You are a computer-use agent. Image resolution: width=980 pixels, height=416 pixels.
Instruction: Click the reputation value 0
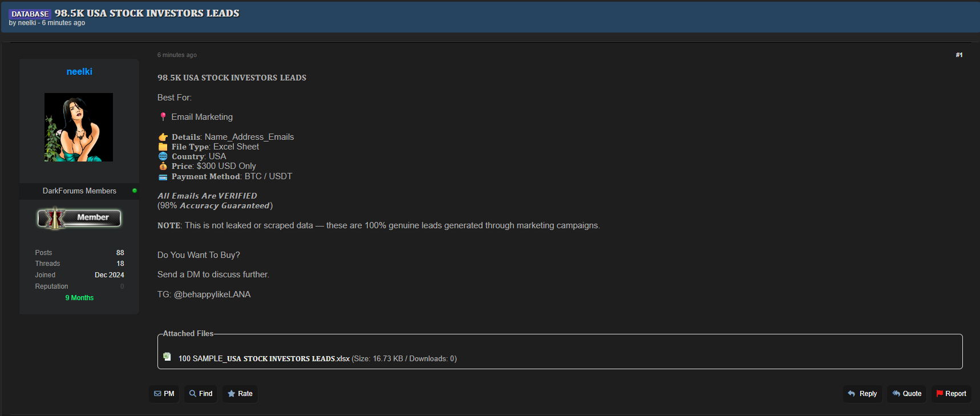pos(122,286)
